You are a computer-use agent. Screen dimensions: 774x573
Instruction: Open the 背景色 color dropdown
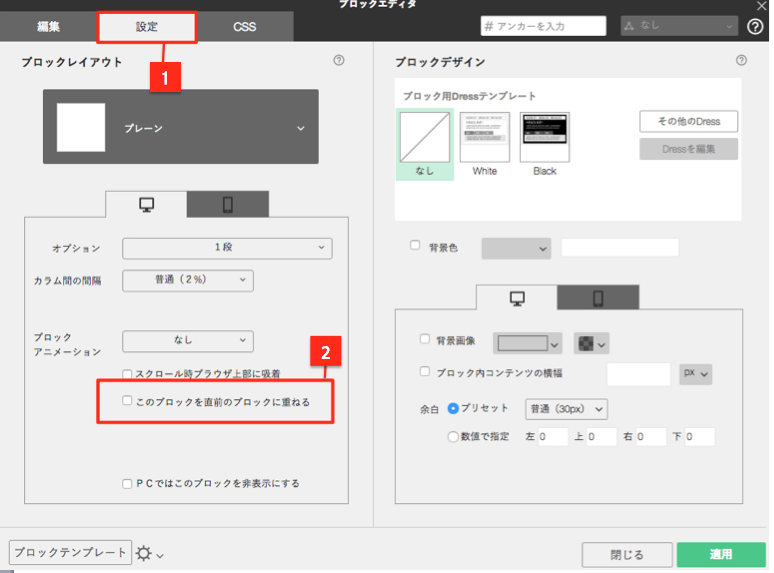tap(516, 248)
